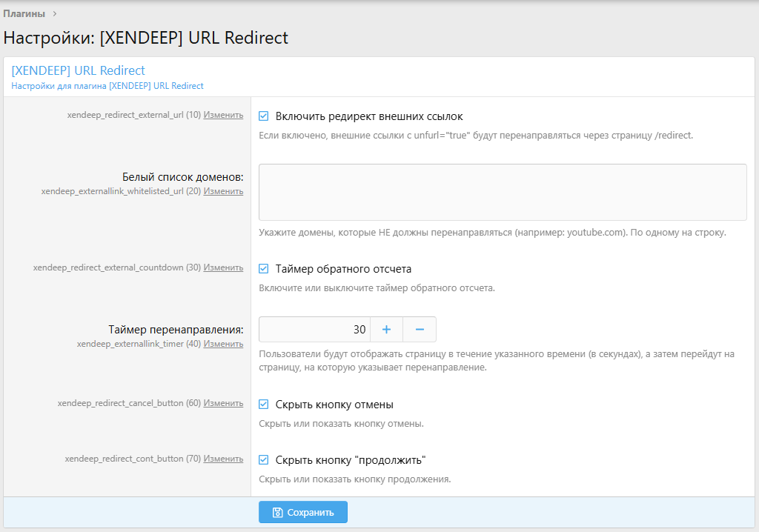The image size is (759, 532).
Task: Toggle the Скрыть кнопку "продолжить" checkbox
Action: tap(263, 460)
